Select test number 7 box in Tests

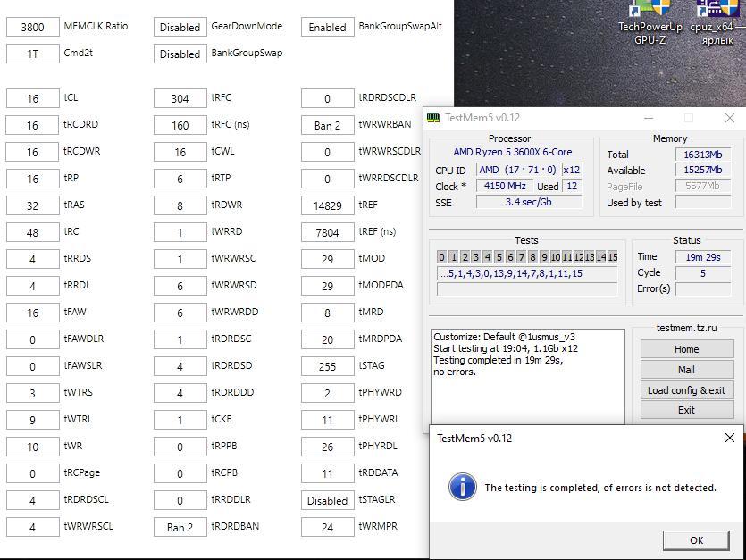pyautogui.click(x=522, y=257)
